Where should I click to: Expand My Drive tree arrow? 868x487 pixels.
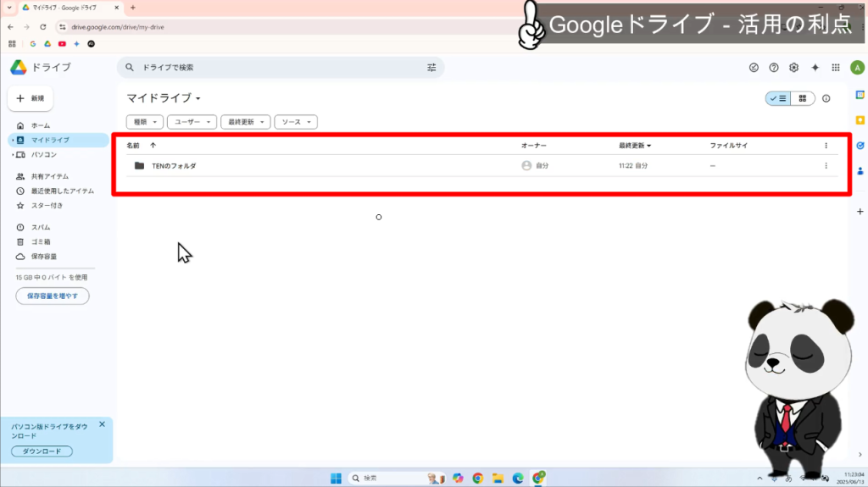click(x=13, y=140)
